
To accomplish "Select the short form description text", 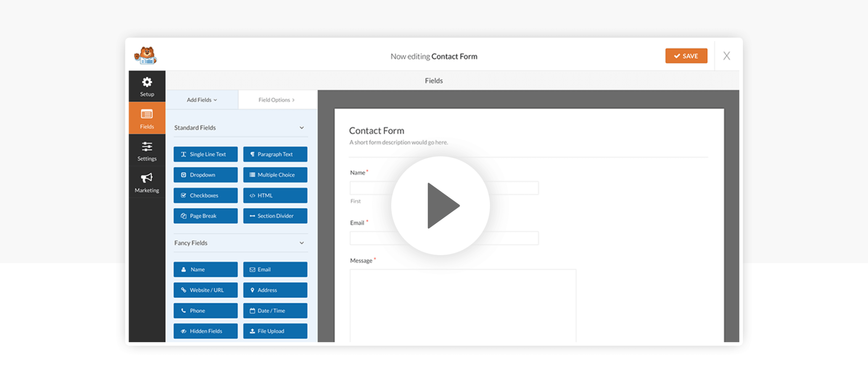I will click(x=399, y=143).
